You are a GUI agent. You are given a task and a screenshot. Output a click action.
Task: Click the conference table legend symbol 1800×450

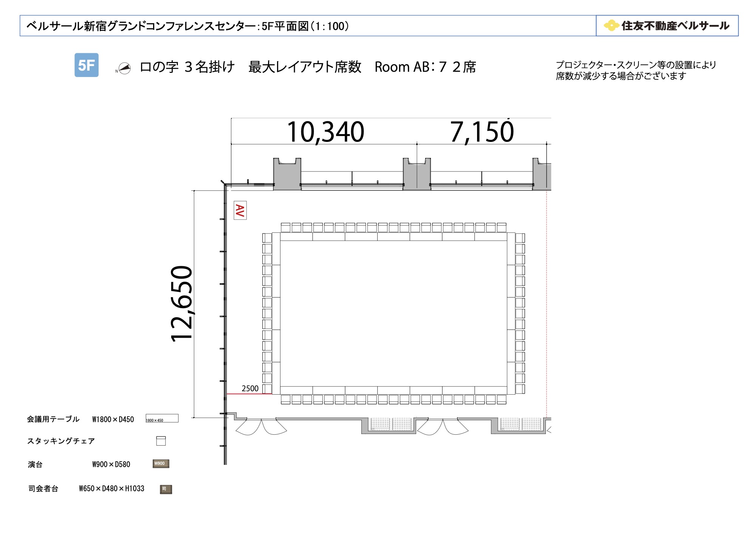click(162, 418)
